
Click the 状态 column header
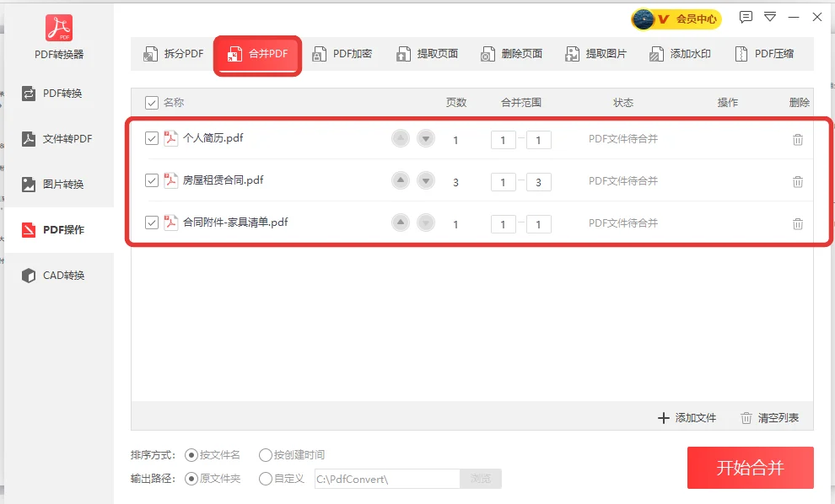pos(623,103)
